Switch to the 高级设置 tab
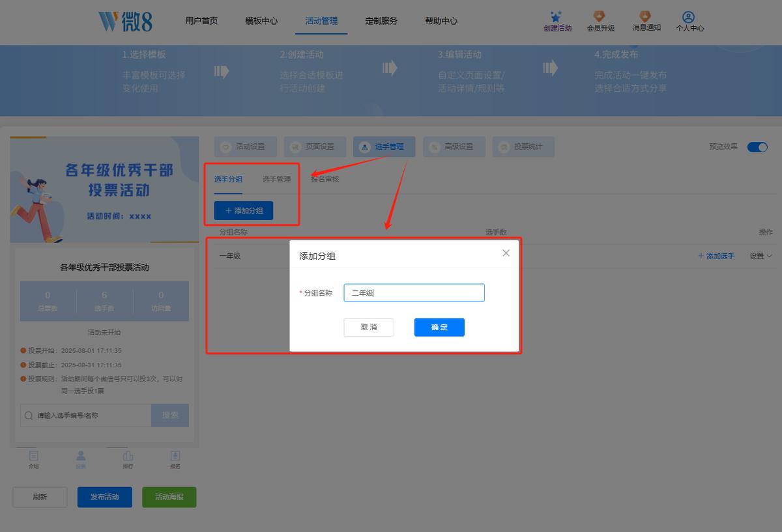Image resolution: width=782 pixels, height=532 pixels. 454,147
